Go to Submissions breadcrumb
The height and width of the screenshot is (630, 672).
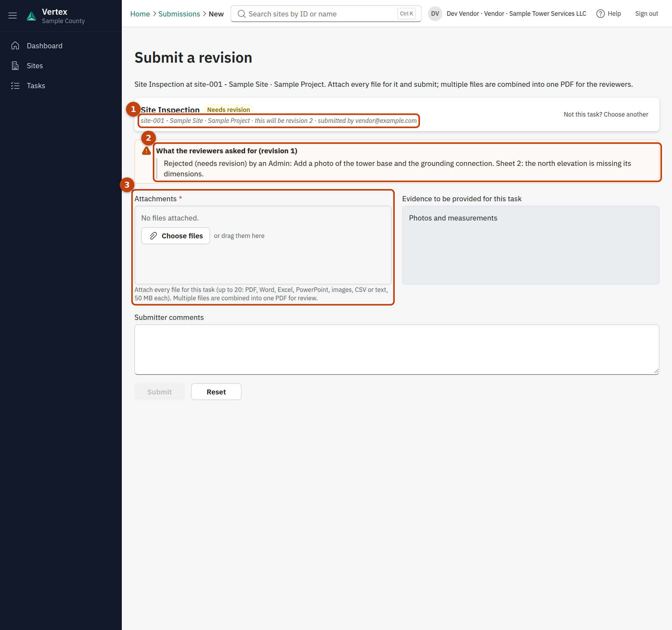(x=179, y=14)
